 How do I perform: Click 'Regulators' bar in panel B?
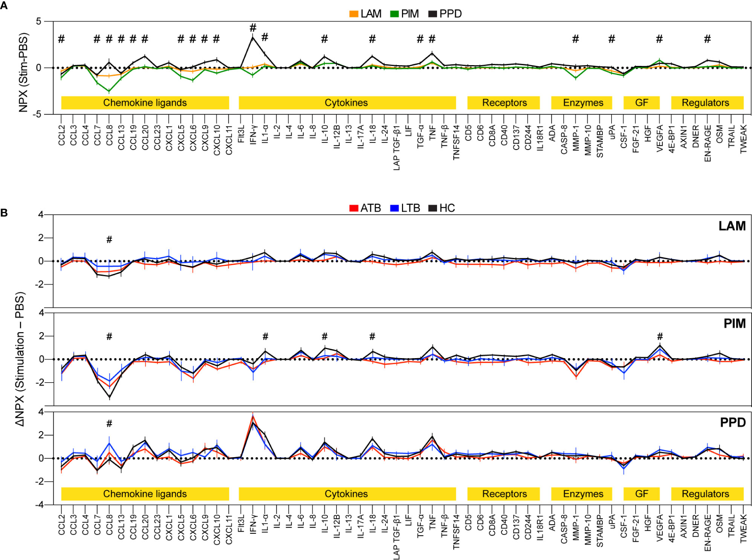coord(707,494)
